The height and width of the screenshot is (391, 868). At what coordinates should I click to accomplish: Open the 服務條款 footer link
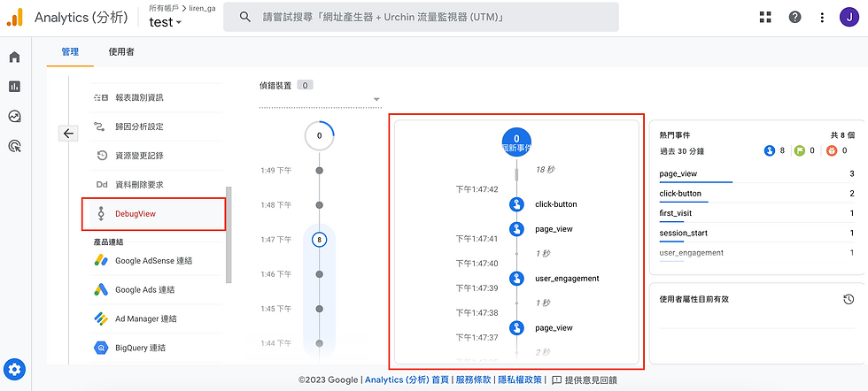click(x=473, y=379)
